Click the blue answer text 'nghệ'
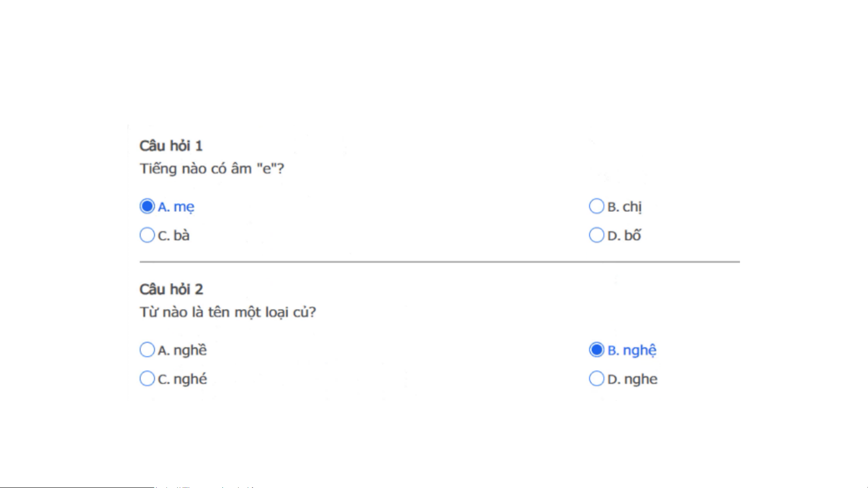The image size is (868, 488). point(640,351)
